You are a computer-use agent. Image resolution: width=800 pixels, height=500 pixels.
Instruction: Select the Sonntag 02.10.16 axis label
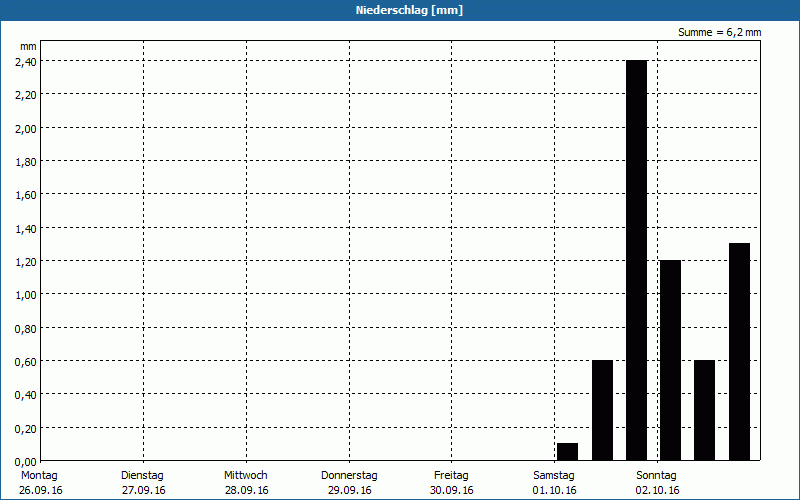tap(657, 482)
